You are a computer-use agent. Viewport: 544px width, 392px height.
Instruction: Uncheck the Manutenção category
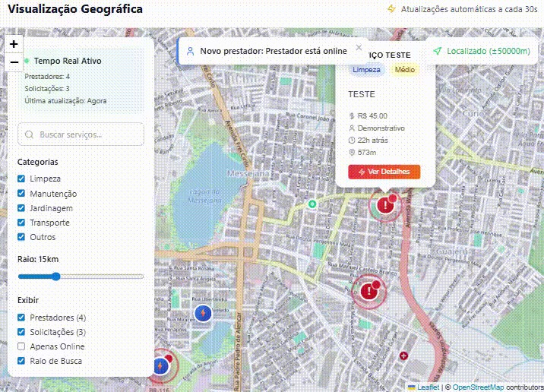(21, 193)
